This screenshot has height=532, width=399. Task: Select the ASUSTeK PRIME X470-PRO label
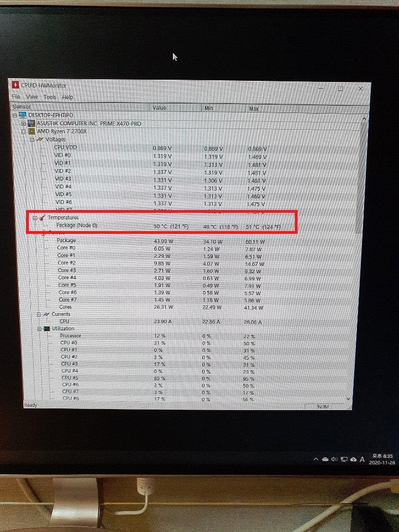[x=89, y=124]
